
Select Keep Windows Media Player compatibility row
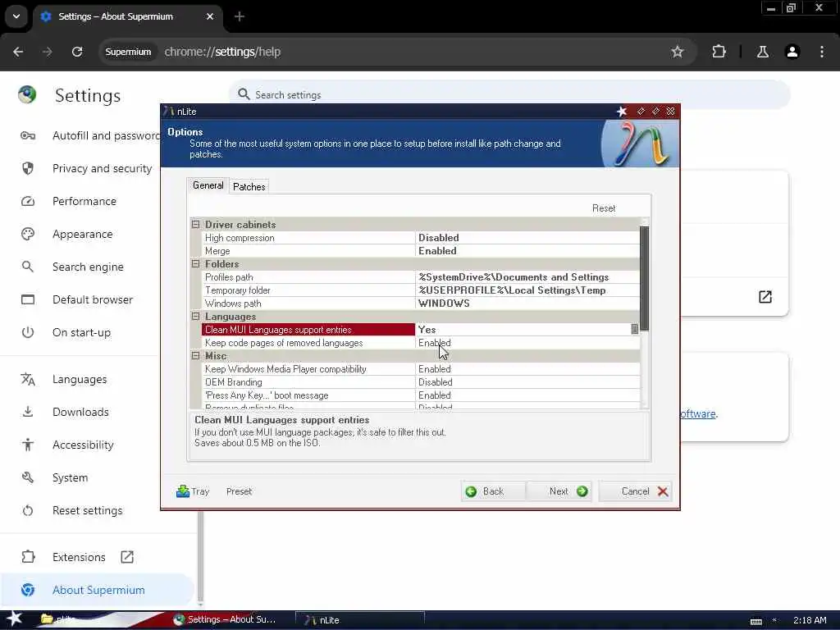click(421, 369)
